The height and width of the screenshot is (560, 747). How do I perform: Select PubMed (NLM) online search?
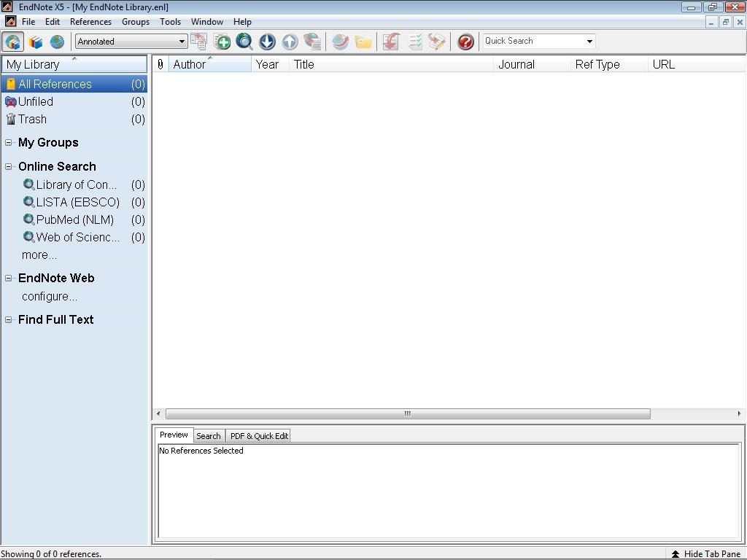click(84, 220)
